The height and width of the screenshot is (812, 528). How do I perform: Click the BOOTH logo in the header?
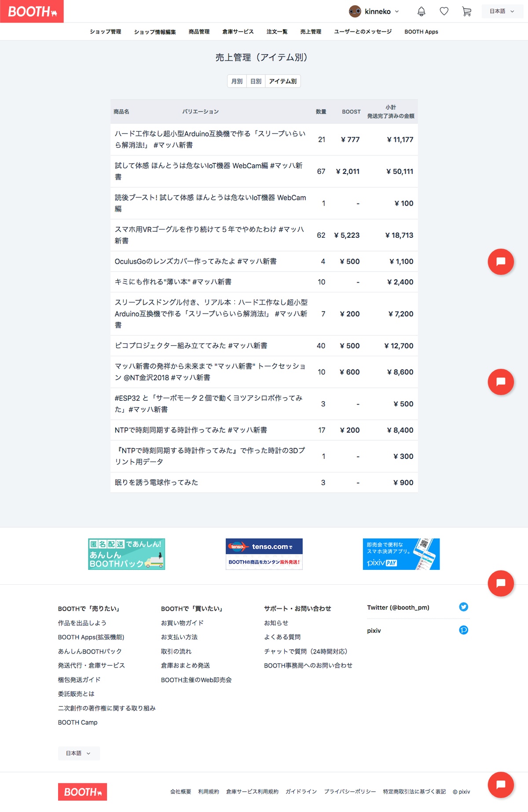click(x=32, y=11)
